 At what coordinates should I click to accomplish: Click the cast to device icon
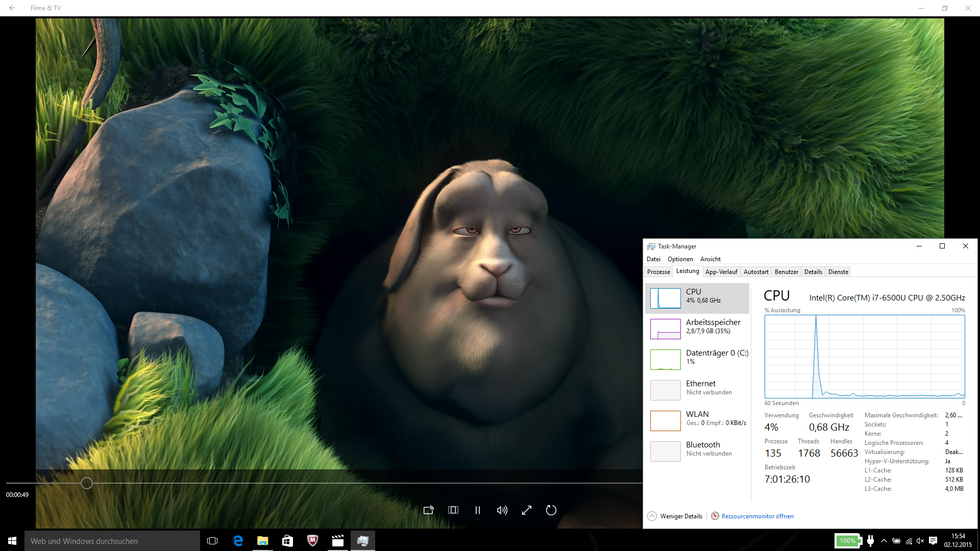point(428,510)
